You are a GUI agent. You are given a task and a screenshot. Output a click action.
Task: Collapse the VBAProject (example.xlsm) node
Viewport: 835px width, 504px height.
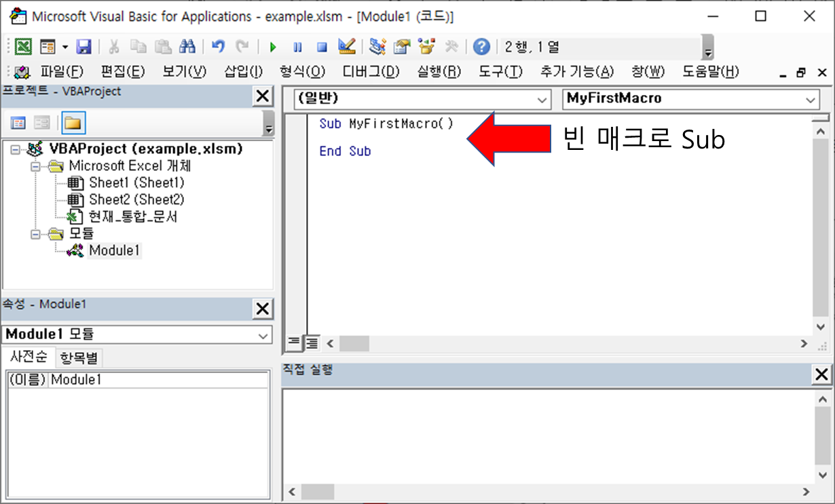15,149
